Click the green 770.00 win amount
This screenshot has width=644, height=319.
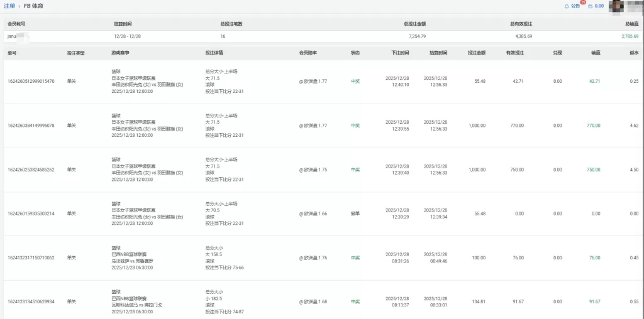pos(593,126)
